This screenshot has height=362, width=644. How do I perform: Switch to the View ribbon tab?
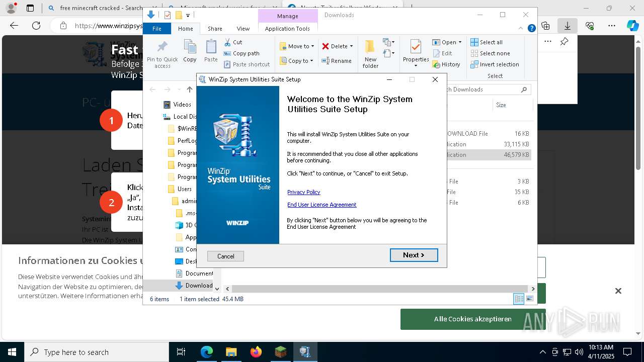coord(243,29)
